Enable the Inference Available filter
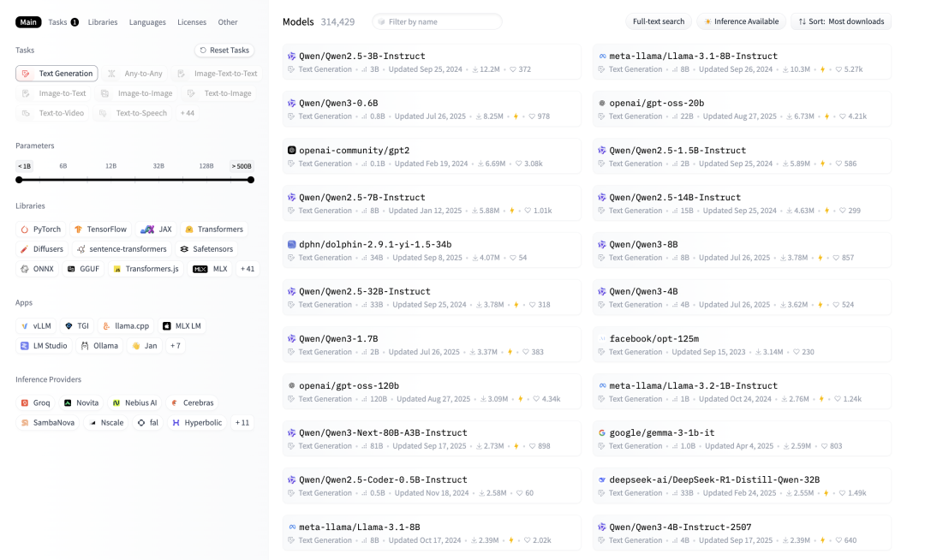The image size is (925, 560). [x=742, y=21]
